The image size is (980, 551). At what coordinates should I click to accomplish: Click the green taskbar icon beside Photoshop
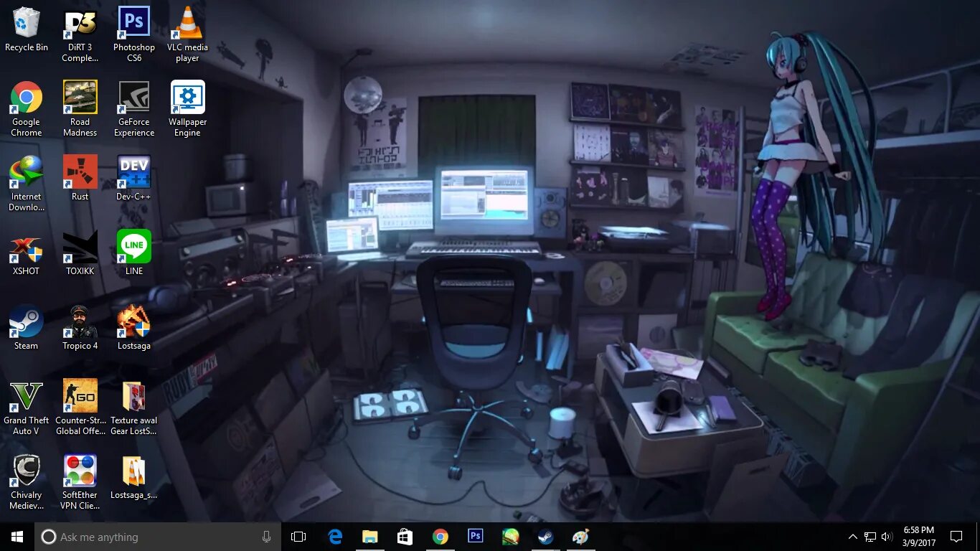coord(511,537)
